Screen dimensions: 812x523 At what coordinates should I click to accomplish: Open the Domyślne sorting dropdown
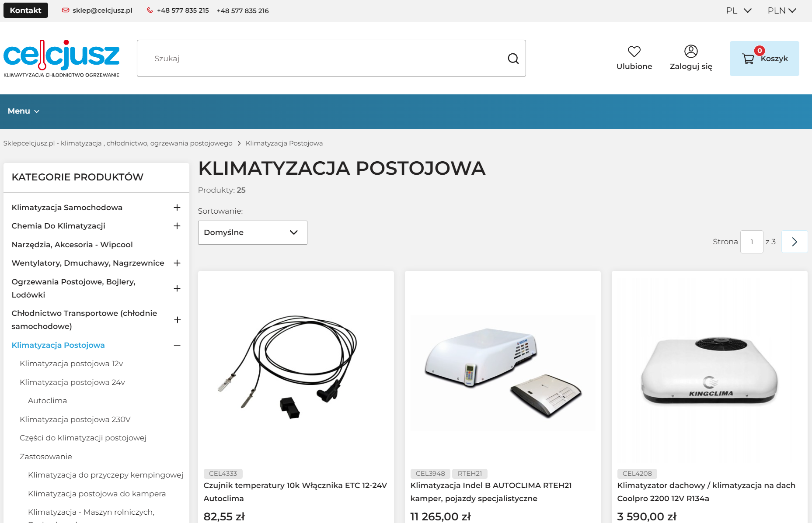pos(252,232)
